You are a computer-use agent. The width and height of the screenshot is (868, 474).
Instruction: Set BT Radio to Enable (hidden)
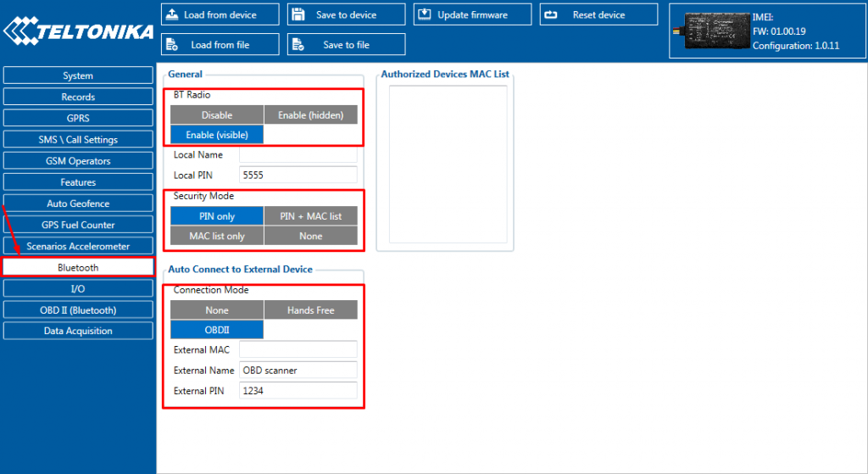click(x=311, y=115)
